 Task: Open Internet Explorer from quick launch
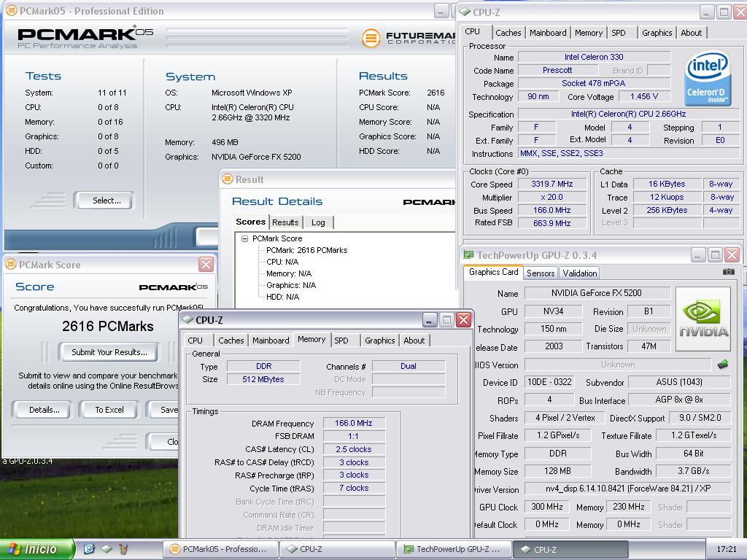tap(89, 549)
